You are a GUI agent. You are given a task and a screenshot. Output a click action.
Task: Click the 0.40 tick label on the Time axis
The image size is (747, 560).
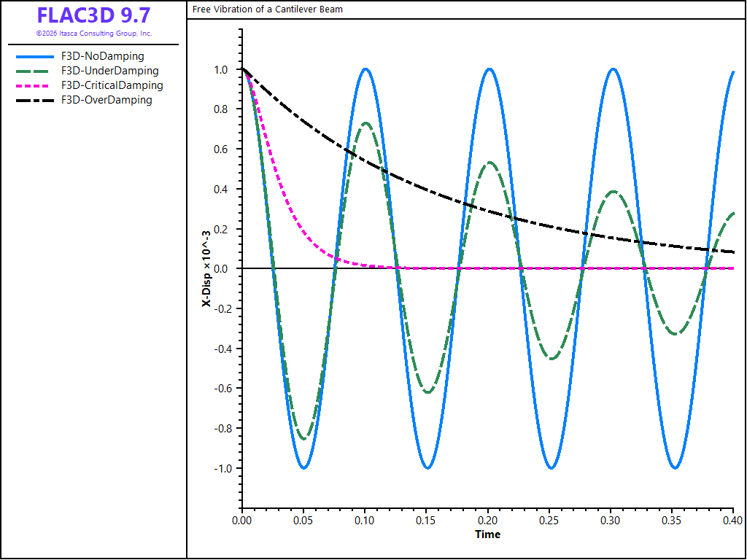pyautogui.click(x=733, y=520)
